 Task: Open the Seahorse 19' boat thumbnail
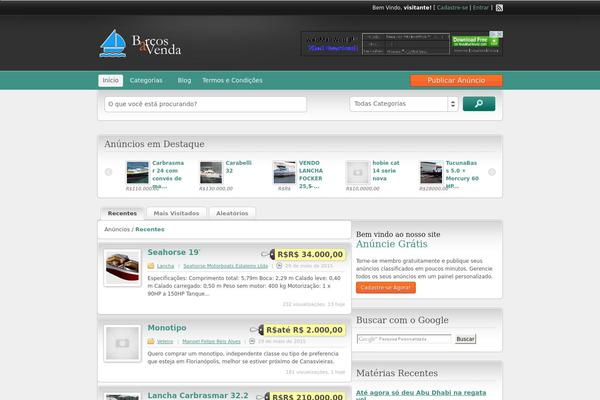pyautogui.click(x=122, y=268)
